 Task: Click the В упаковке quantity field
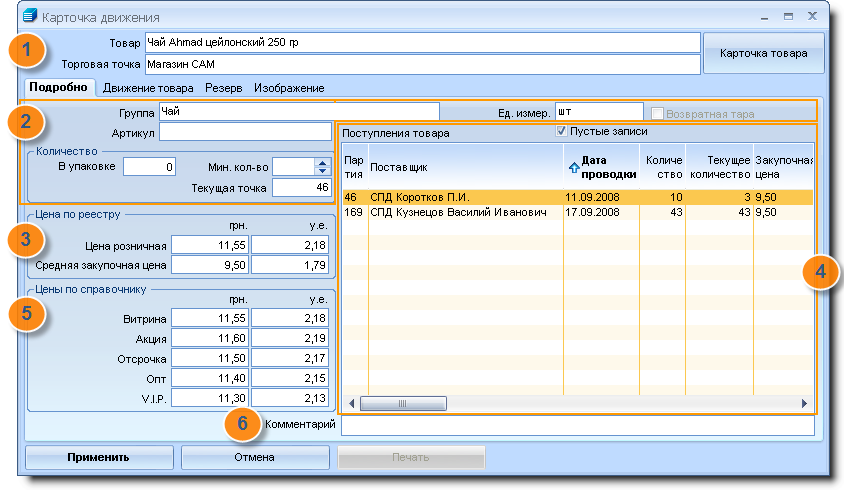[149, 167]
